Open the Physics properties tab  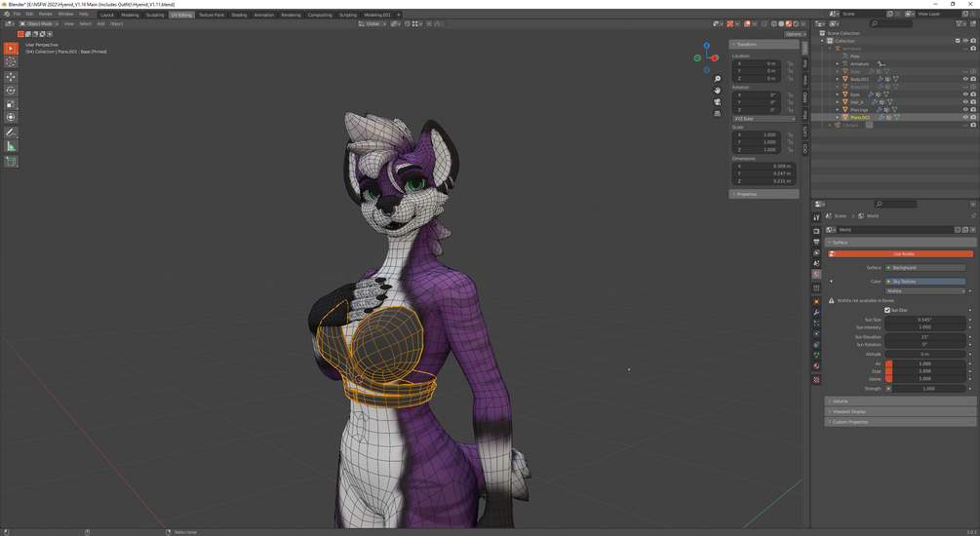tap(816, 333)
